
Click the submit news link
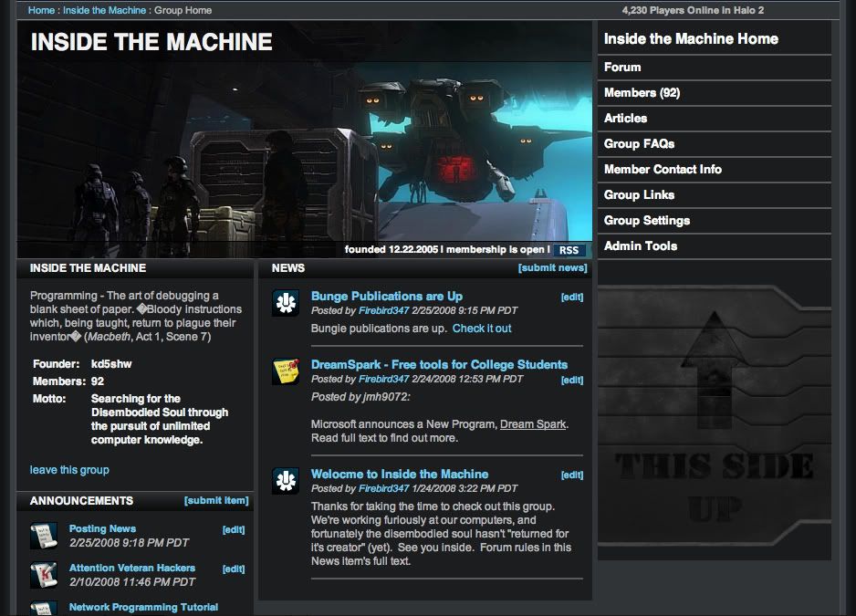click(552, 268)
